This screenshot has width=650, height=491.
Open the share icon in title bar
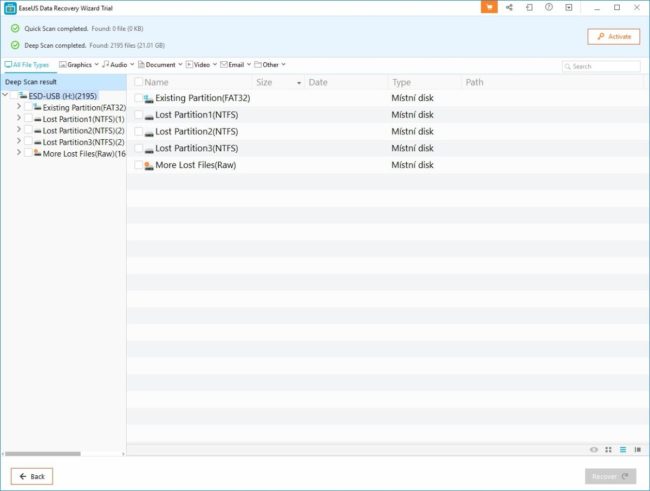click(509, 7)
